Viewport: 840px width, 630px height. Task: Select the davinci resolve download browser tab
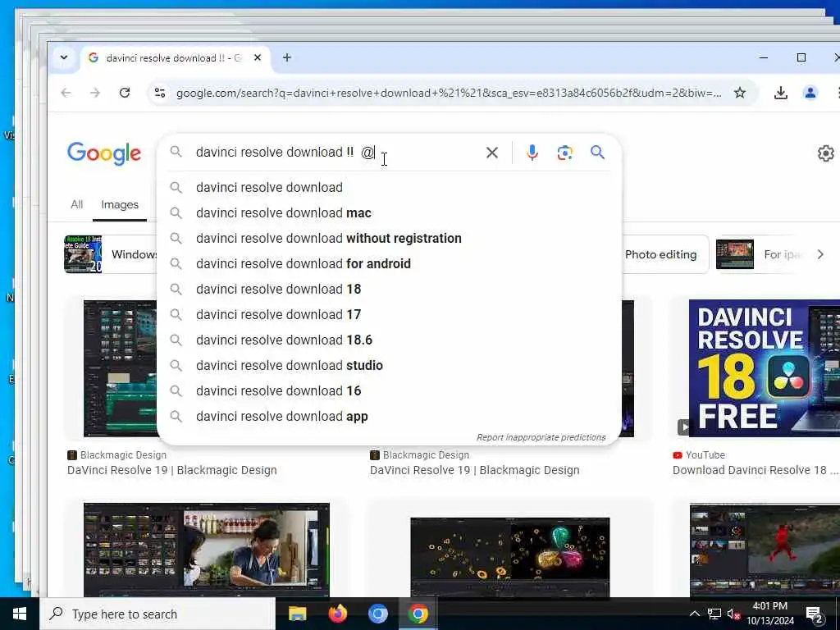(x=174, y=58)
